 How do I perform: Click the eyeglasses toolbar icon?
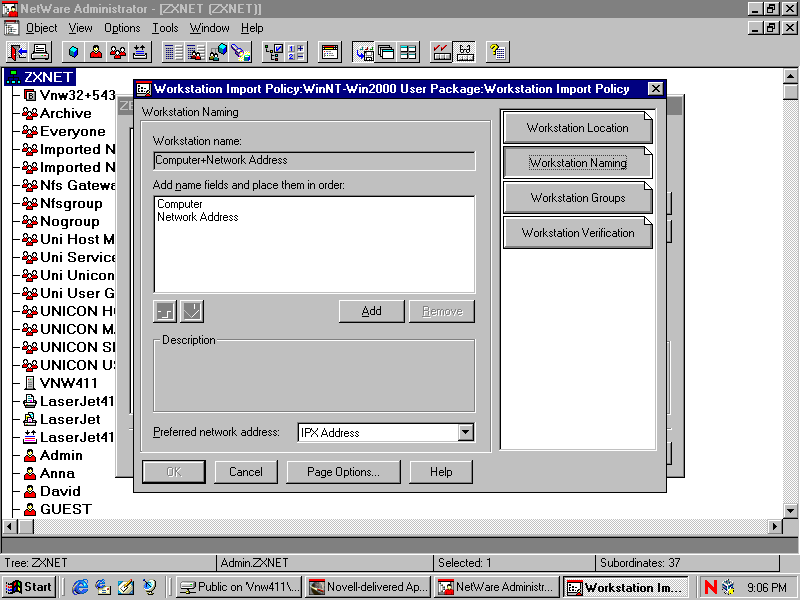point(464,52)
